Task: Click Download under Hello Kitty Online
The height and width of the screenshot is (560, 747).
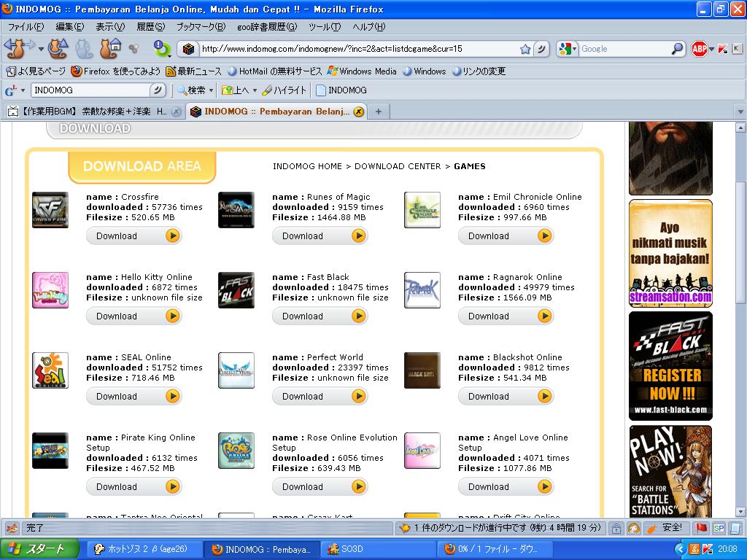Action: (134, 316)
